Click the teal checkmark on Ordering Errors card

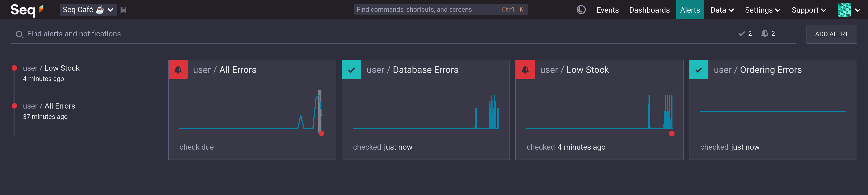click(x=698, y=70)
